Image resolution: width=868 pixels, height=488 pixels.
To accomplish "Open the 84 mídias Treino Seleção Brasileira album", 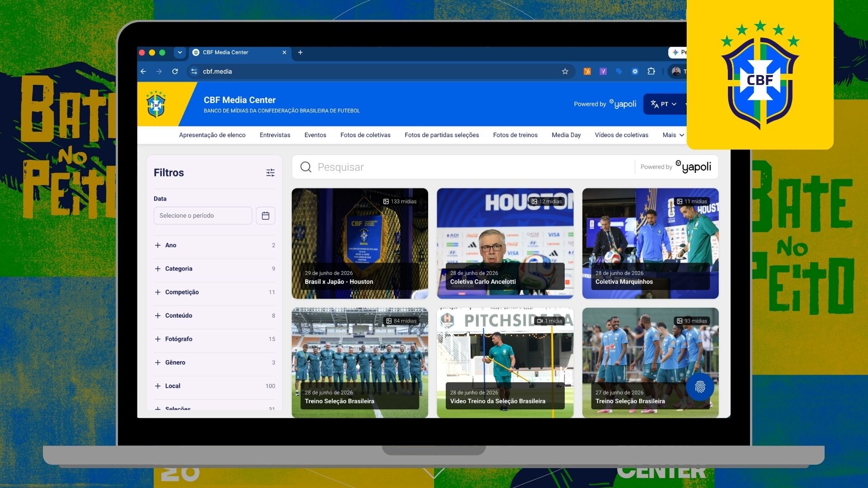I will tap(360, 363).
